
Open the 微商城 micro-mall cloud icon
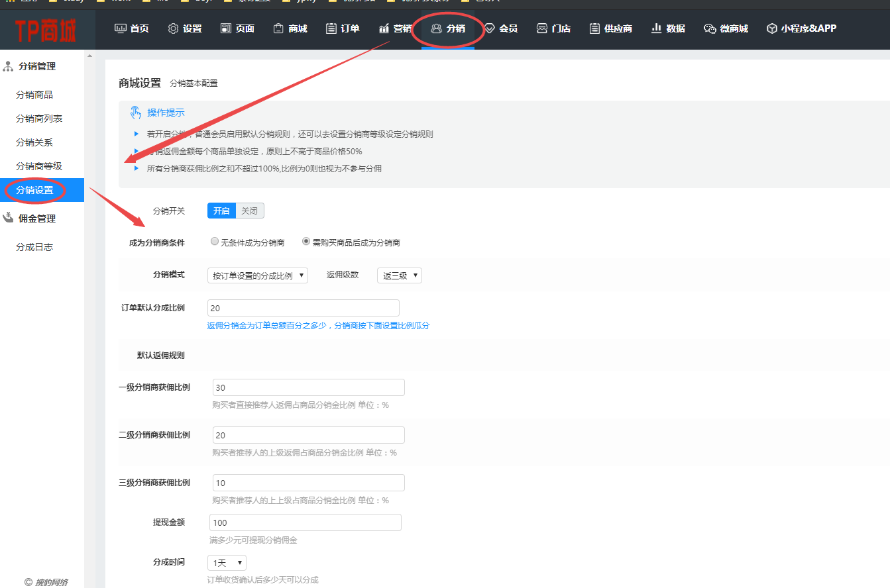point(710,28)
